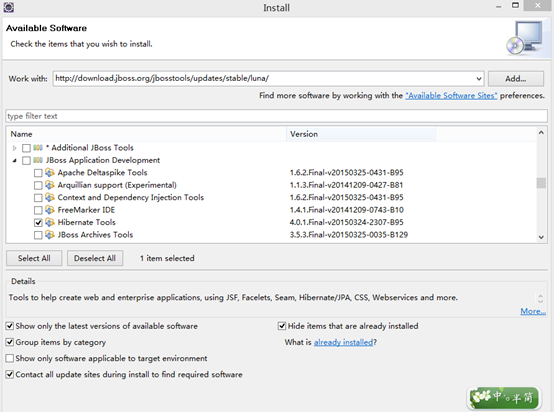Click the Context and Dependency Injection Tools icon
Screen dimensions: 554x412
coord(50,197)
